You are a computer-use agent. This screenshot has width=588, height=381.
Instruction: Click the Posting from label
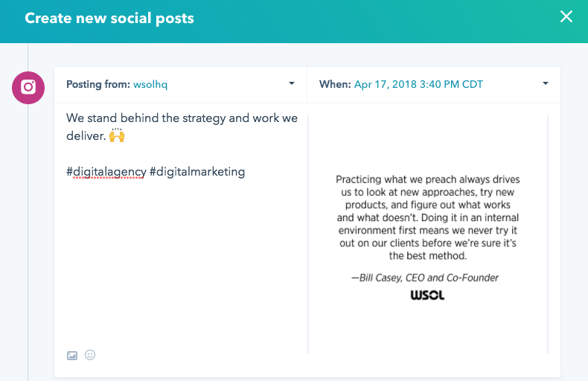point(98,84)
